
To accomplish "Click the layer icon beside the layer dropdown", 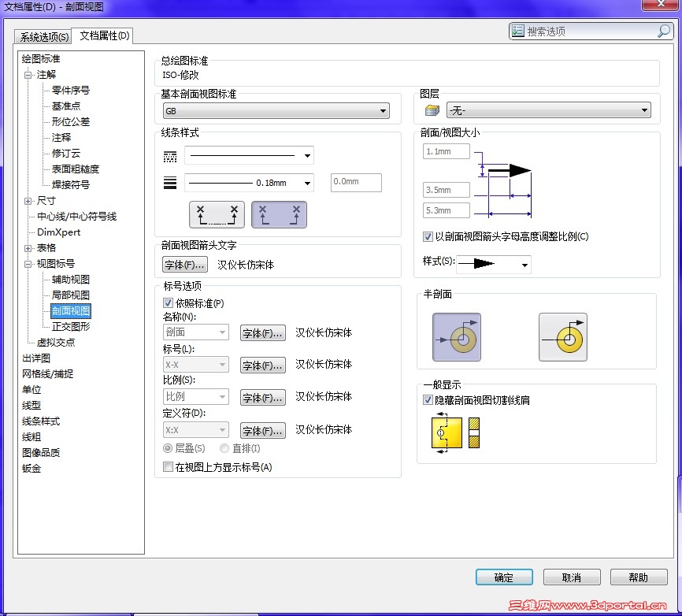I will (x=432, y=110).
